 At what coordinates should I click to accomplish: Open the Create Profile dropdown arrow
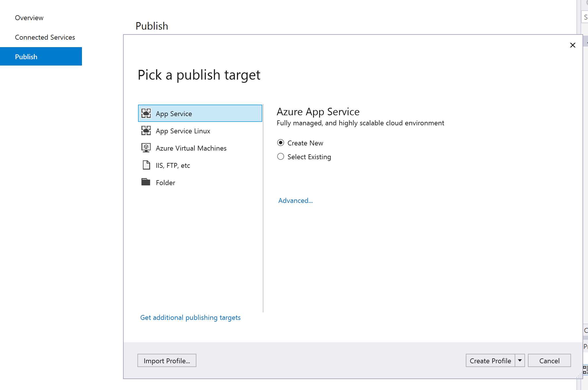pos(520,360)
